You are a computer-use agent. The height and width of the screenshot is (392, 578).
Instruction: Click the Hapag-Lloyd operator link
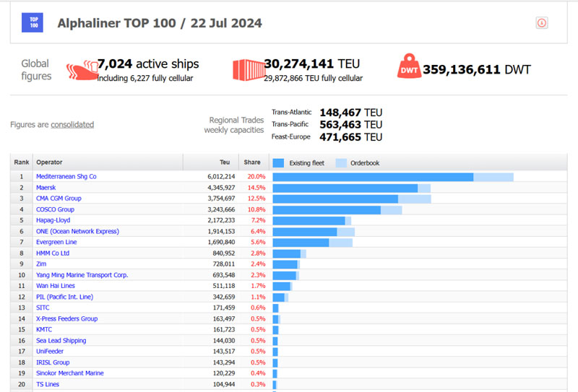53,220
